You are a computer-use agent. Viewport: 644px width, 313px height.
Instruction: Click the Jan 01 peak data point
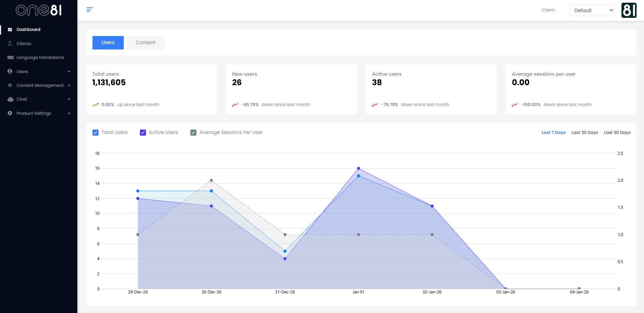pos(358,168)
